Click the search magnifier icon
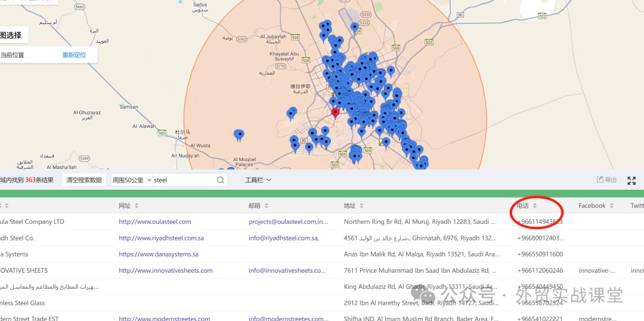 (221, 180)
